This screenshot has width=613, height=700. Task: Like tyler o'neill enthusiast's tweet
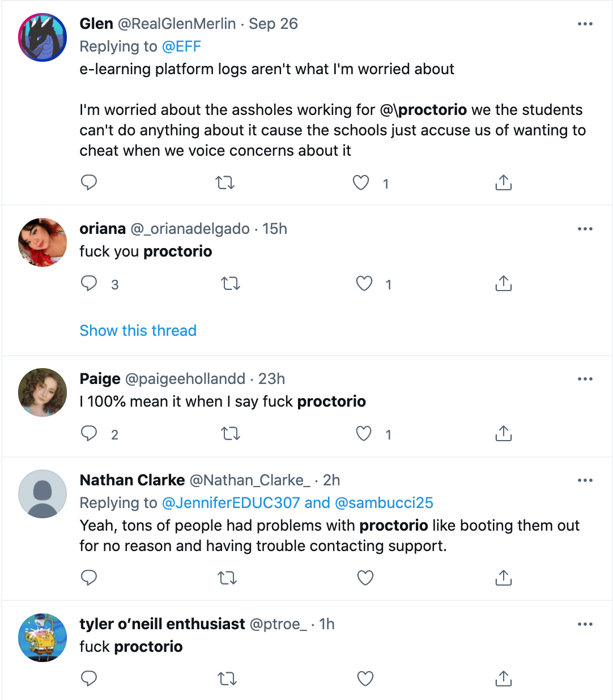365,678
